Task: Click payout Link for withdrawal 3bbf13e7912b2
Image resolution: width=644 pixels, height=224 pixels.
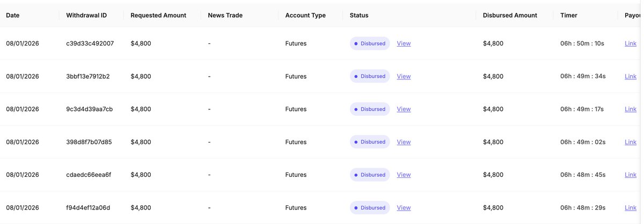Action: pyautogui.click(x=631, y=77)
